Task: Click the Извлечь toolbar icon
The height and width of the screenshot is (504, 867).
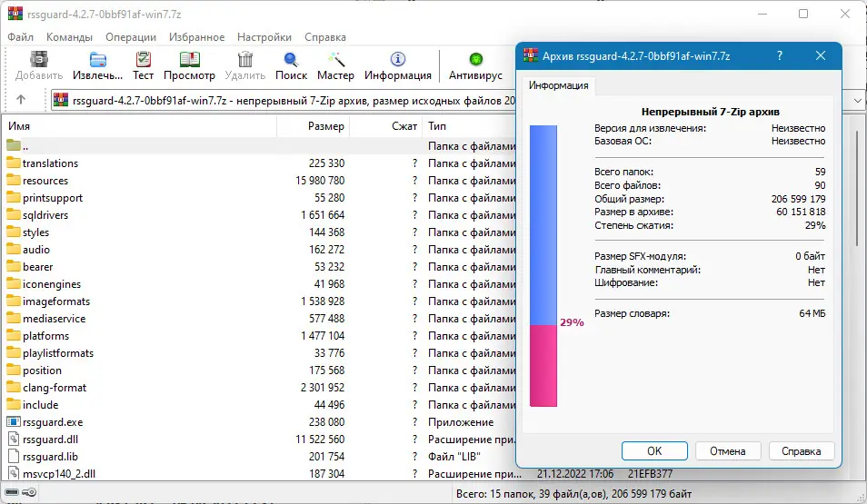Action: 97,59
